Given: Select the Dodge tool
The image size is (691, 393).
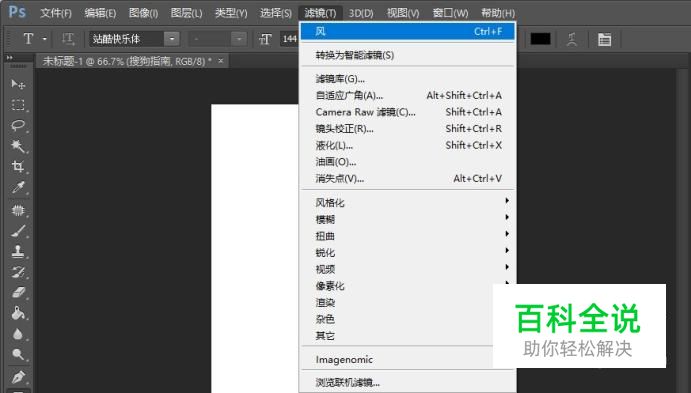Looking at the screenshot, I should pyautogui.click(x=18, y=355).
